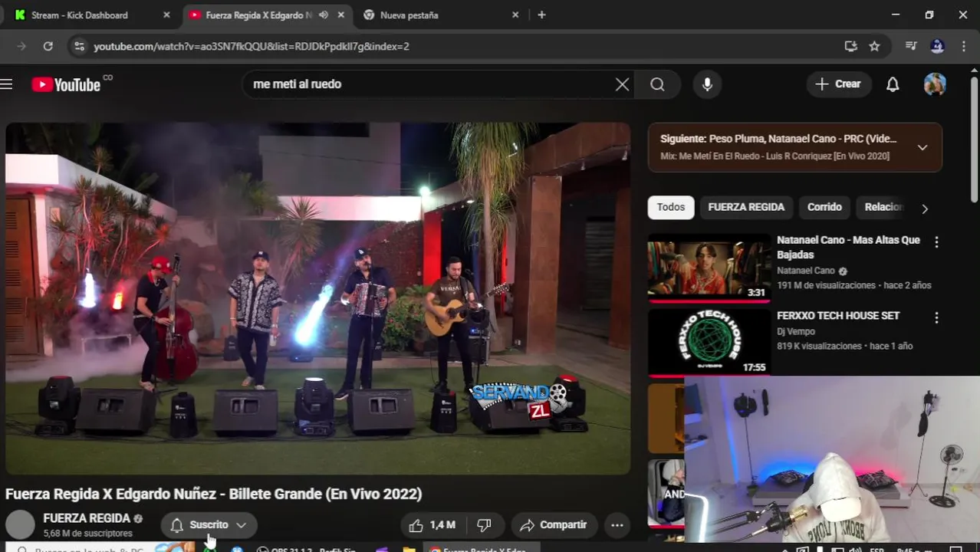Viewport: 980px width, 552px height.
Task: Open Chrome Fuerza Regida taskbar item
Action: (483, 549)
